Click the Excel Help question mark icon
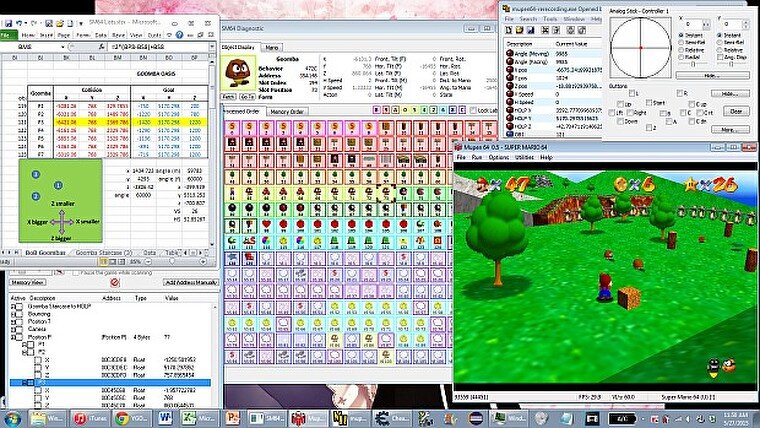The image size is (760, 428). click(x=179, y=35)
